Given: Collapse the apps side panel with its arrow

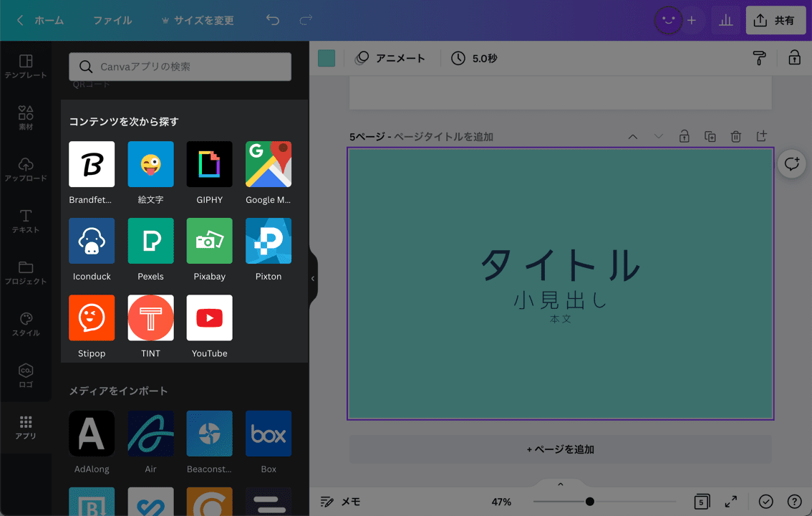Looking at the screenshot, I should pyautogui.click(x=312, y=278).
